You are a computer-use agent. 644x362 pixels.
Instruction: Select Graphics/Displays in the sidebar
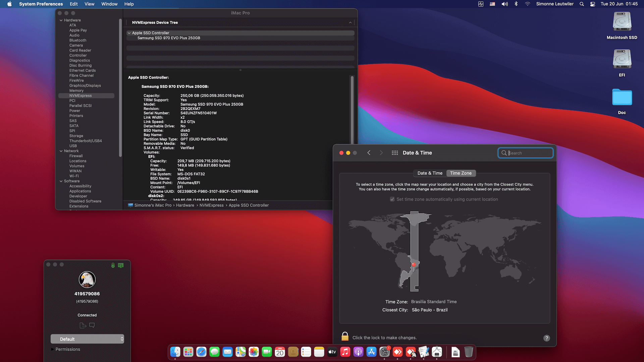click(x=85, y=86)
